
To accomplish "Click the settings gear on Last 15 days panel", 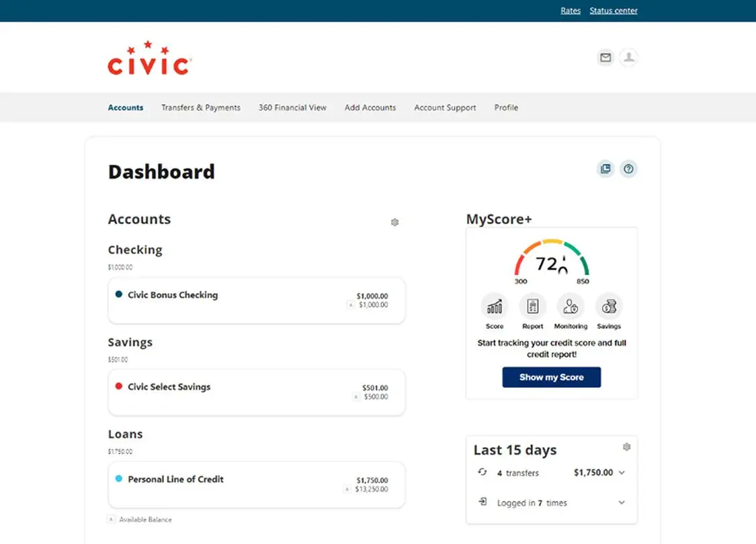I will [627, 446].
